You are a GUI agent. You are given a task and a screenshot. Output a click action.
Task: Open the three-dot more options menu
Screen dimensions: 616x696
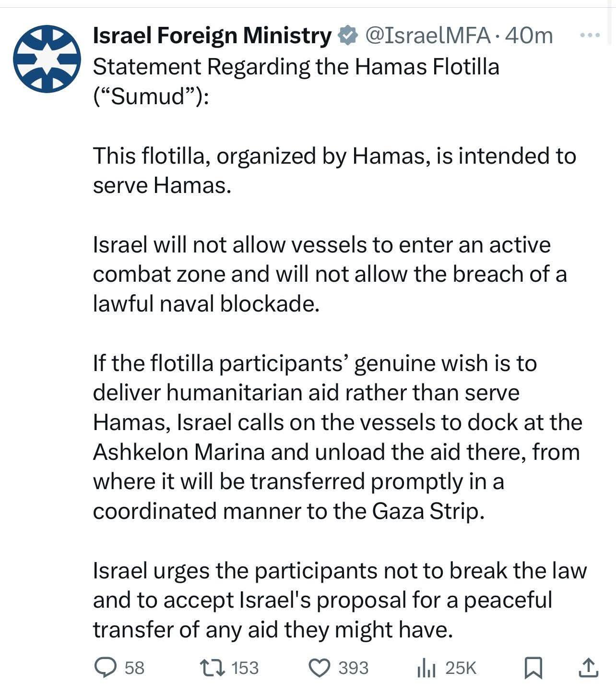590,36
